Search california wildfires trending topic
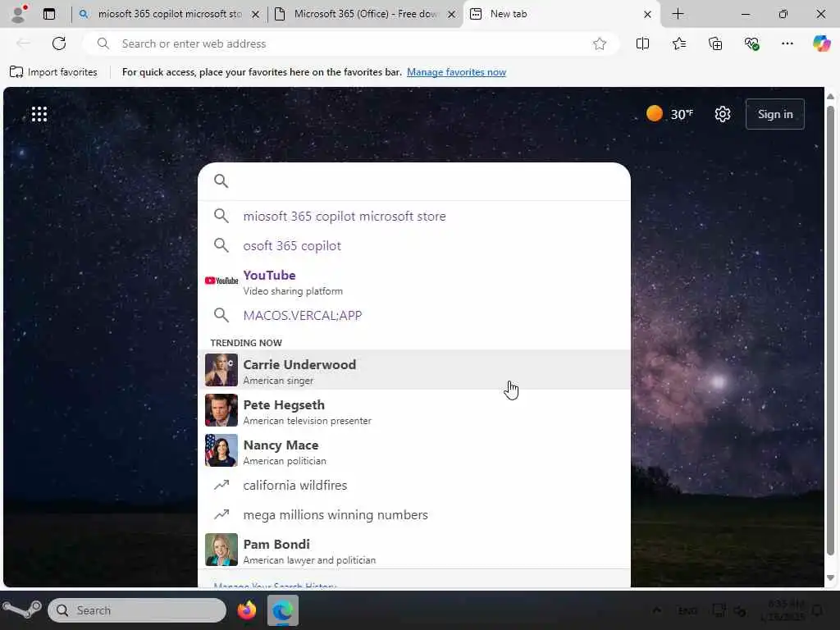Screen dimensions: 840x630 (414, 485)
